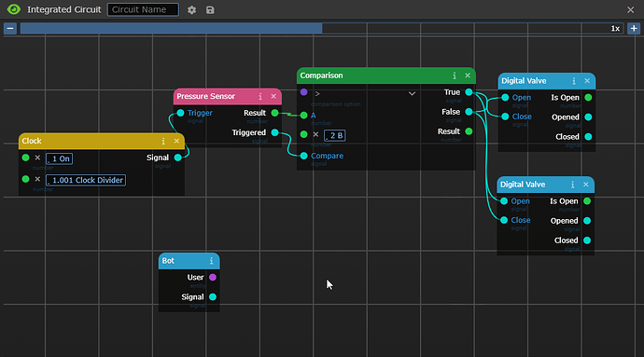
Task: Select upper Digital Valve Opened port
Action: (588, 117)
